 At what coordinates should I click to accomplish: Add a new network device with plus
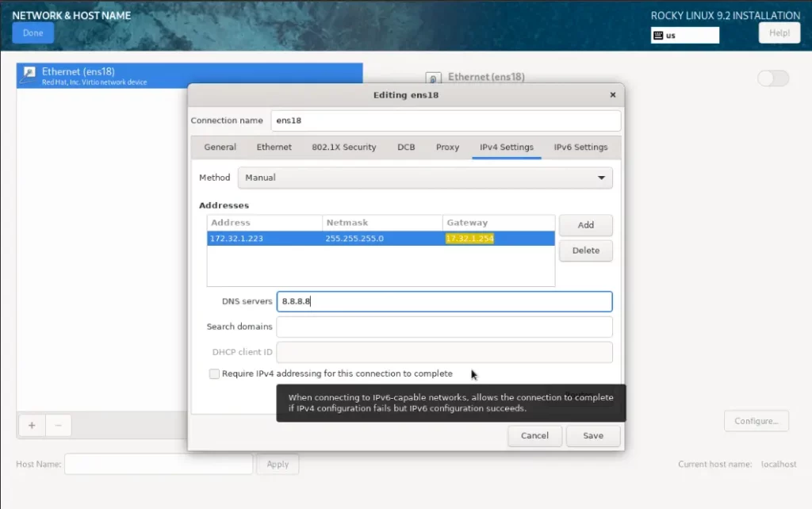coord(32,426)
